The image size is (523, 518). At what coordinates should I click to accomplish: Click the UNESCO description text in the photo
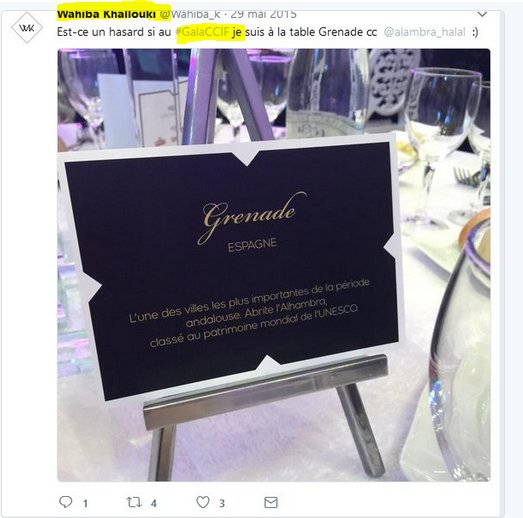[249, 314]
